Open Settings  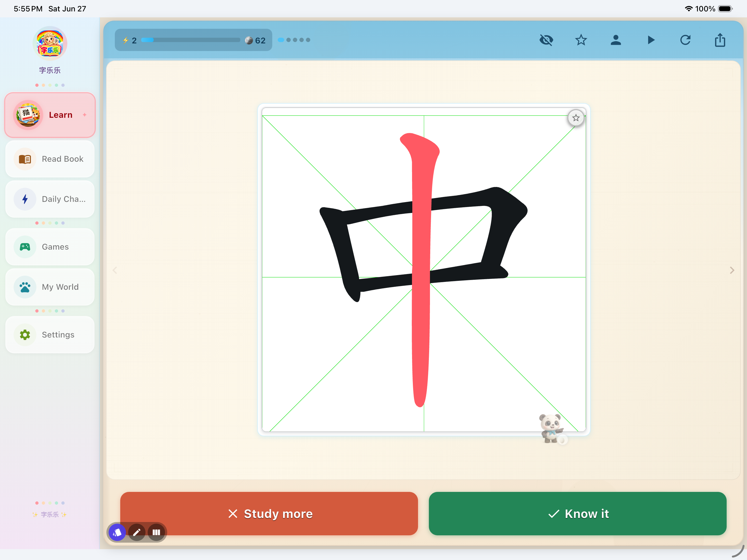click(x=50, y=335)
